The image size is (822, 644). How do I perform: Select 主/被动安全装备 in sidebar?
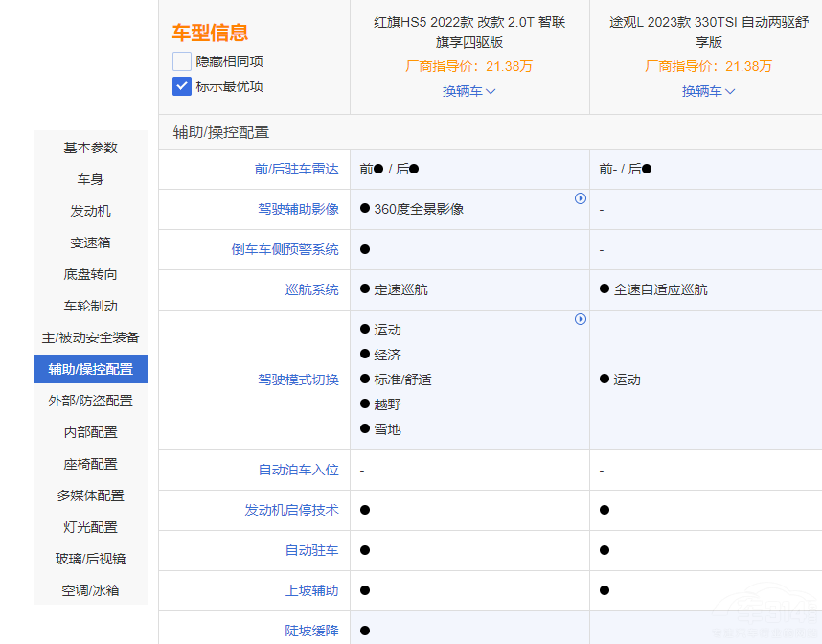[91, 337]
